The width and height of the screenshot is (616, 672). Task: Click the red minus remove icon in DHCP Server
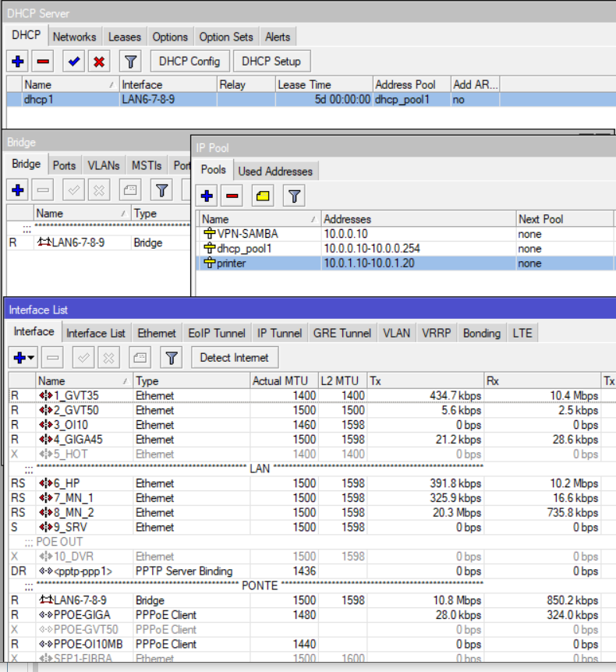click(44, 62)
